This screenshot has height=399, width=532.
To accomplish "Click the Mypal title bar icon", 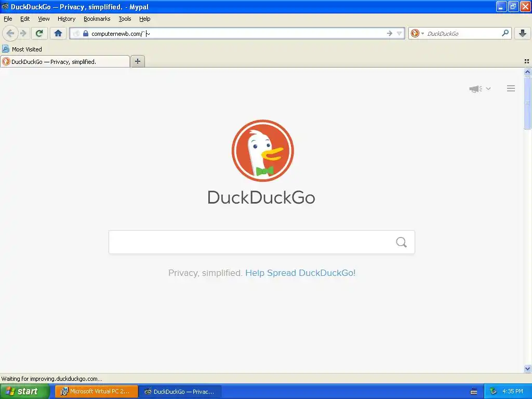I will 5,6.
